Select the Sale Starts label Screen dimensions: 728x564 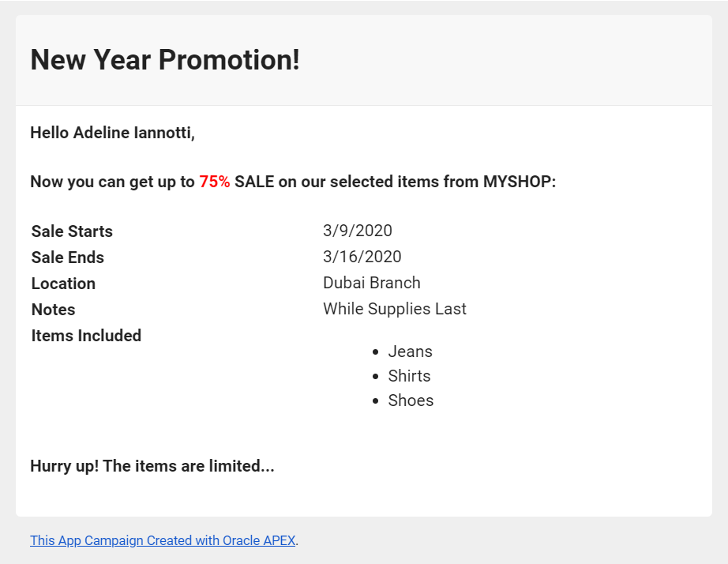72,231
